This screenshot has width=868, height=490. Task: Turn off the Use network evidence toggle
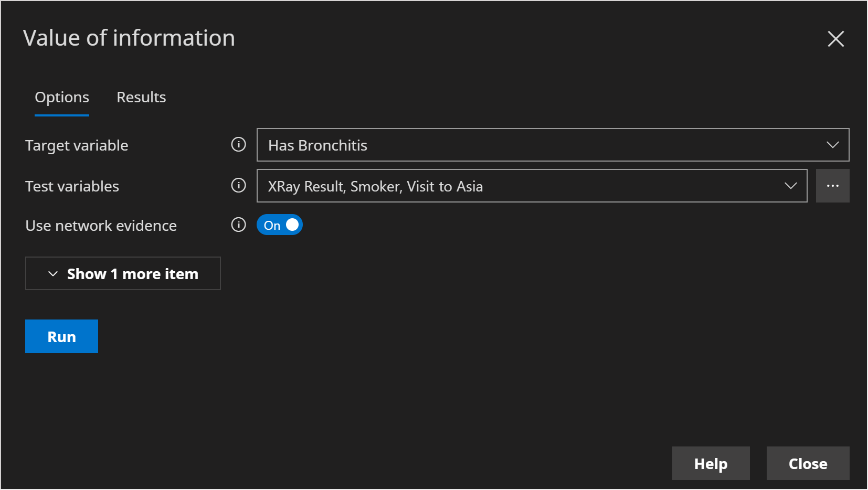click(280, 225)
